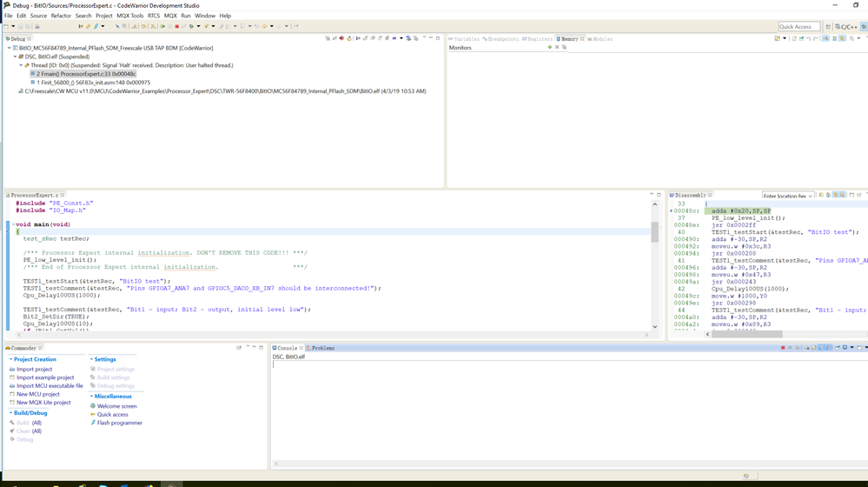Viewport: 868px width, 487px height.
Task: Click the New MCU project link
Action: coord(37,394)
